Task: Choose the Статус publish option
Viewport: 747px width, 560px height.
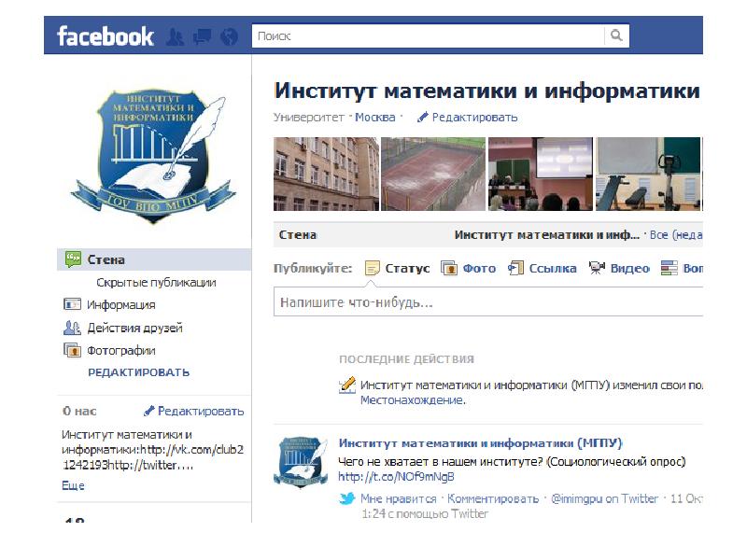Action: tap(398, 268)
